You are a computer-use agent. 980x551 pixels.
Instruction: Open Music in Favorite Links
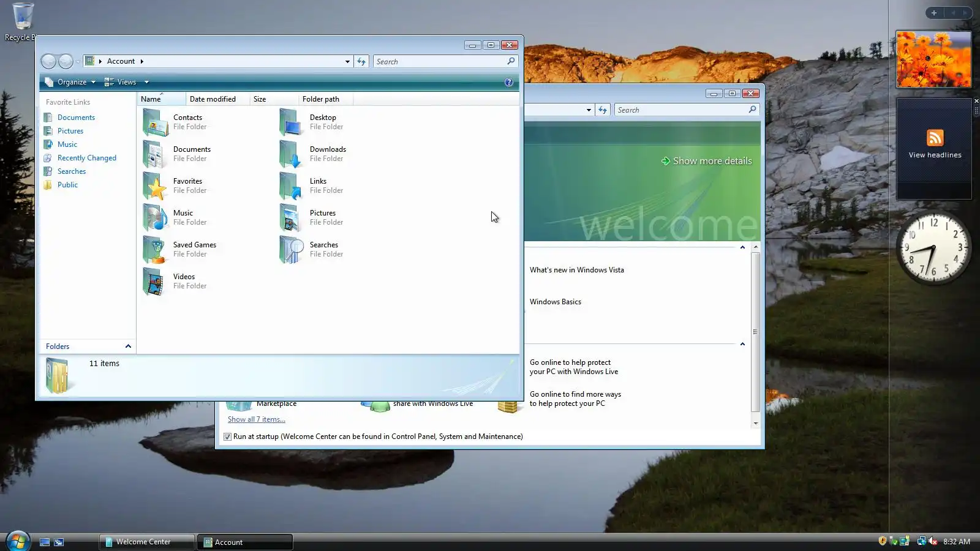point(67,144)
